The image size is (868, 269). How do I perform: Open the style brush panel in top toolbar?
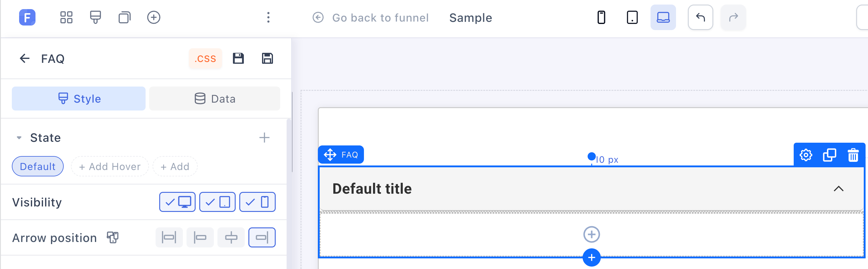95,18
